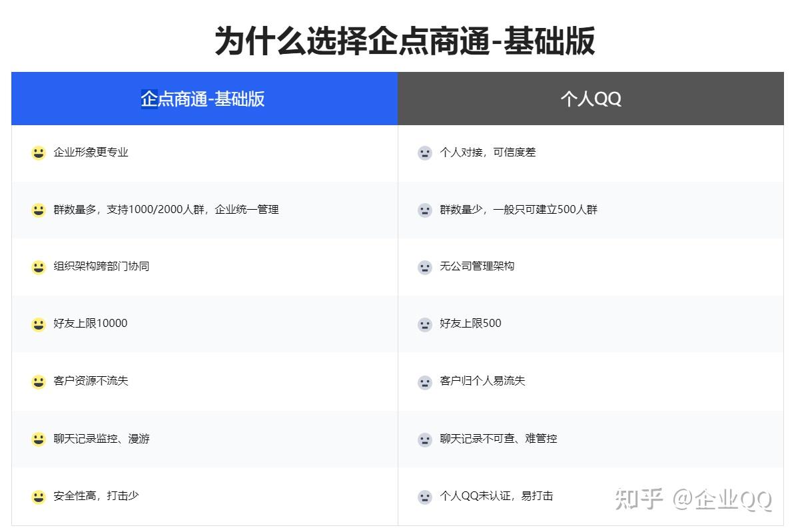
Task: Click the smiley icon beside 客户资源不流失
Action: [38, 381]
